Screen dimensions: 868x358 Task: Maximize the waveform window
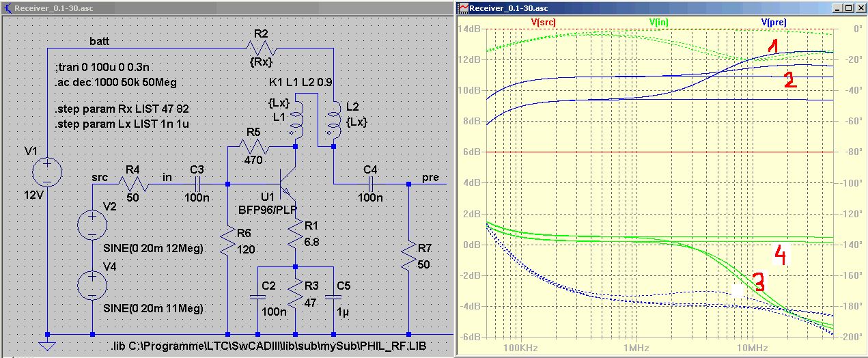click(x=848, y=8)
